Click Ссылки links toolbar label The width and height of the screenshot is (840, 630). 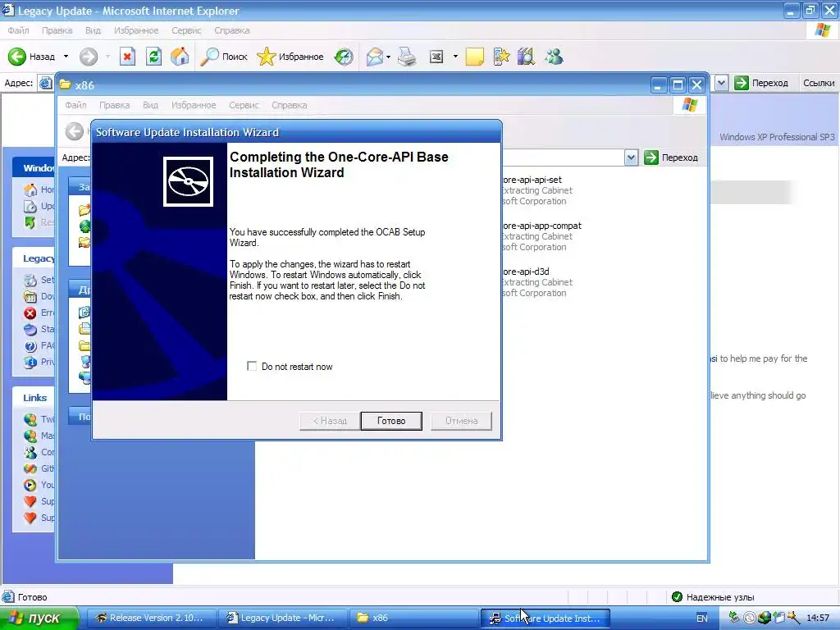pos(819,83)
